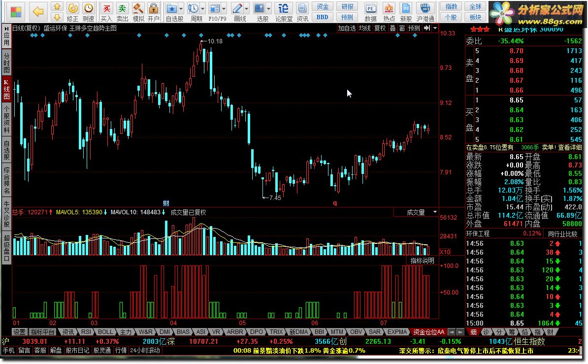Open the 热点 hot flame icon
This screenshot has width=588, height=364.
click(389, 8)
